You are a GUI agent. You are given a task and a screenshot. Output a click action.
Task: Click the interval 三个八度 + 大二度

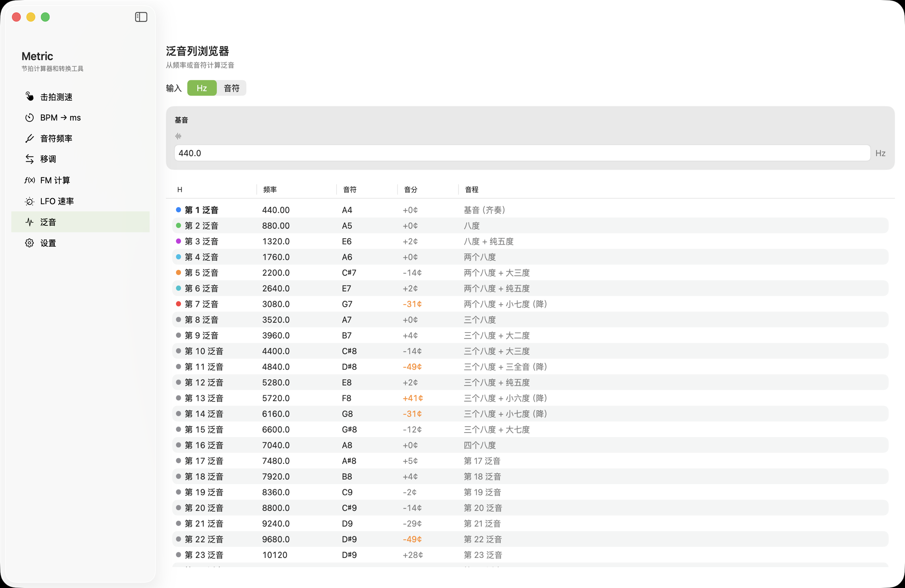pos(497,336)
